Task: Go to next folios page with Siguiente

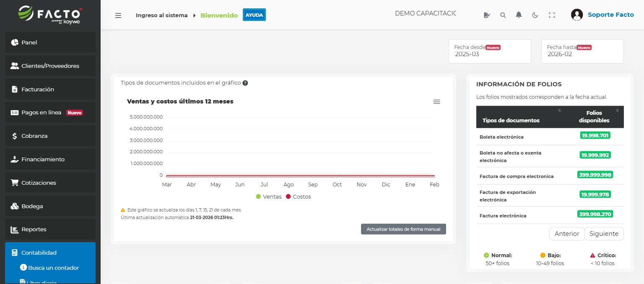Action: pyautogui.click(x=604, y=234)
